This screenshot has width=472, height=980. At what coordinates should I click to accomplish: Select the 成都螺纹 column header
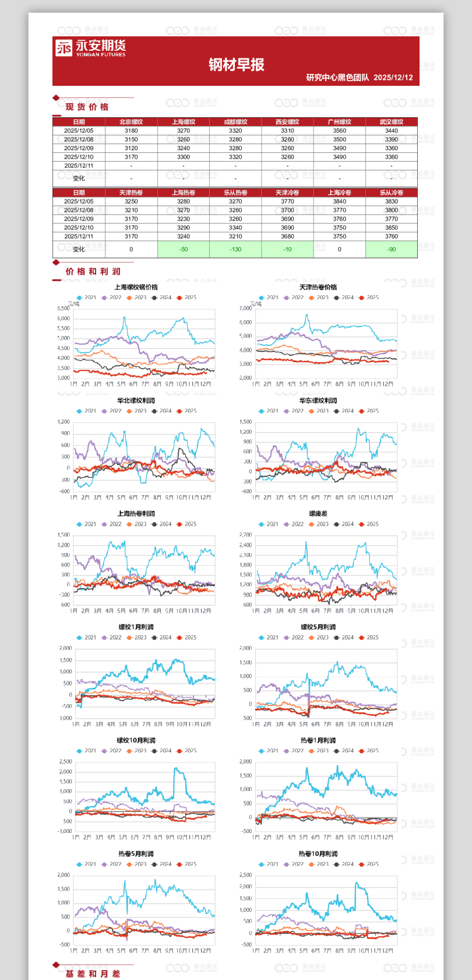[235, 122]
